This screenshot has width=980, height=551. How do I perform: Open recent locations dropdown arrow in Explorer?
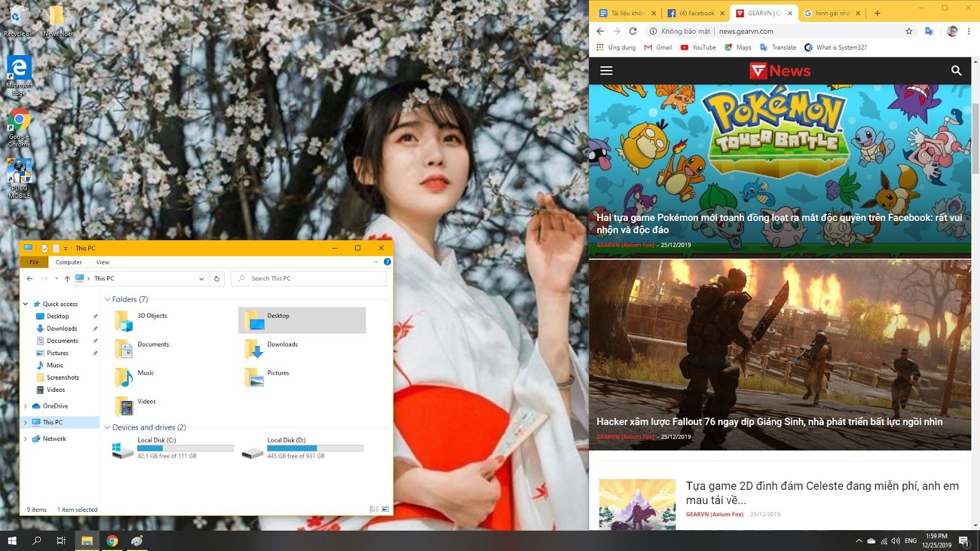(x=56, y=279)
